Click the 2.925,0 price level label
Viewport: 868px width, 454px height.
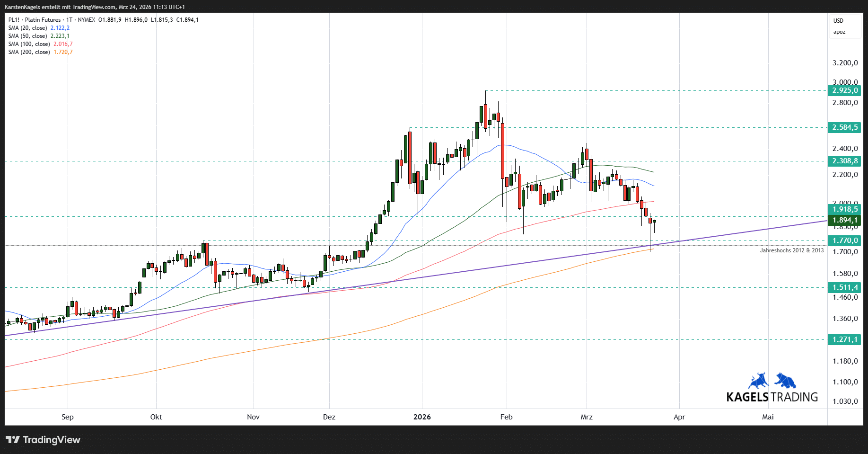(x=845, y=90)
